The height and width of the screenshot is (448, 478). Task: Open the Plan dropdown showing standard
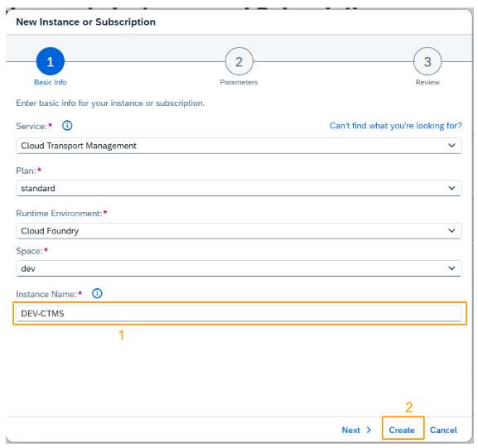point(239,188)
